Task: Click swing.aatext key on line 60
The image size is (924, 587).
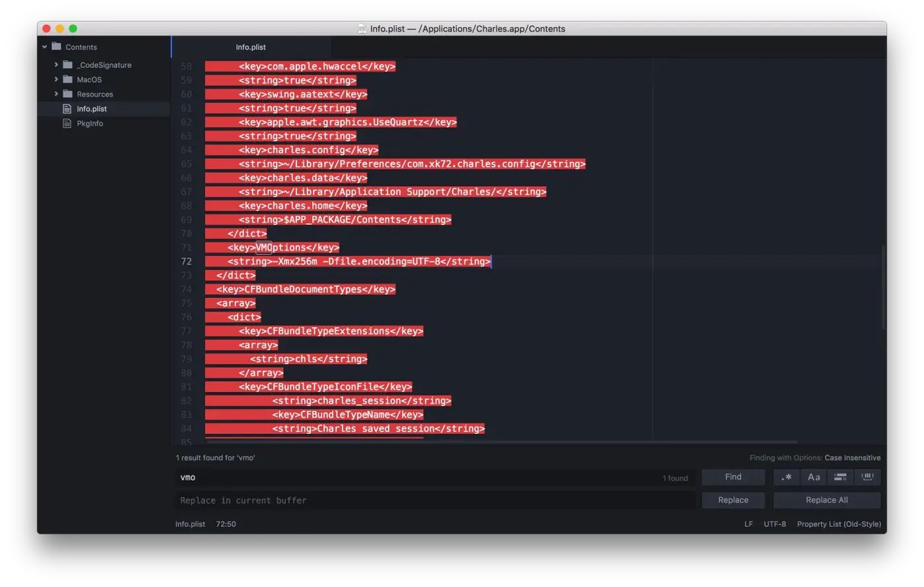Action: click(300, 94)
